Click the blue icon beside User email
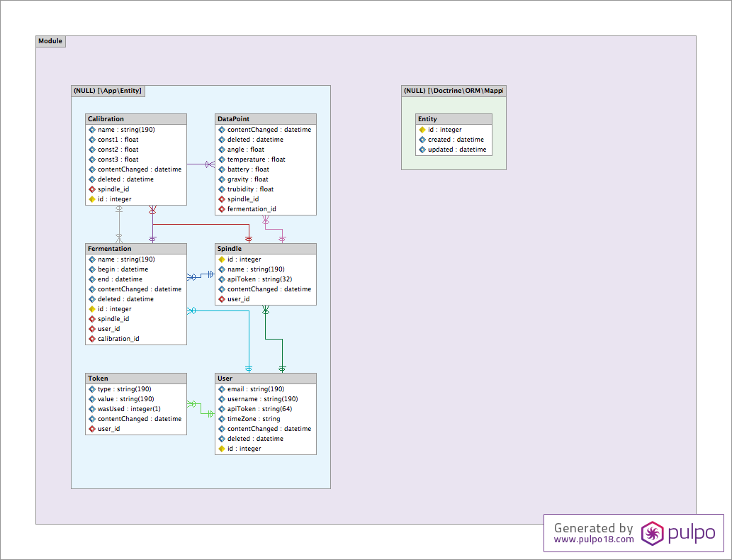The width and height of the screenshot is (732, 560). point(221,389)
